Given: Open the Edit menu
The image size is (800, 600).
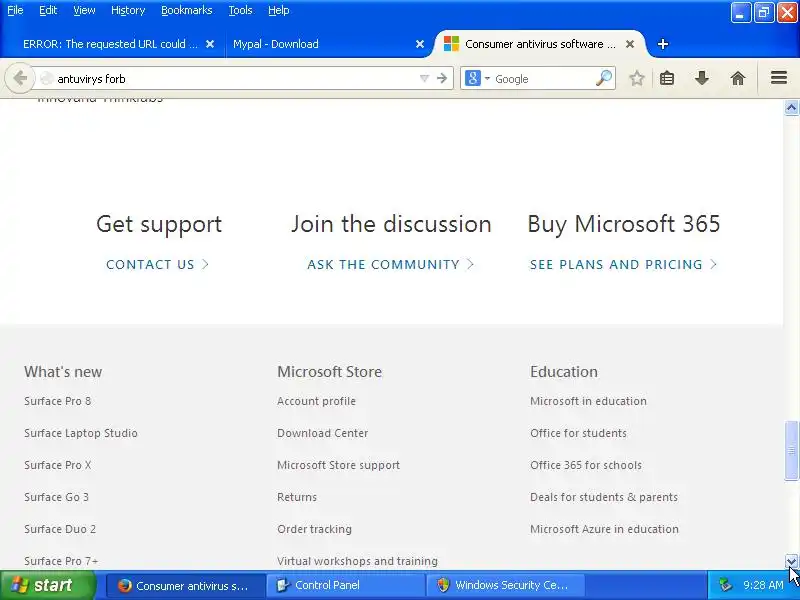Looking at the screenshot, I should tap(48, 10).
